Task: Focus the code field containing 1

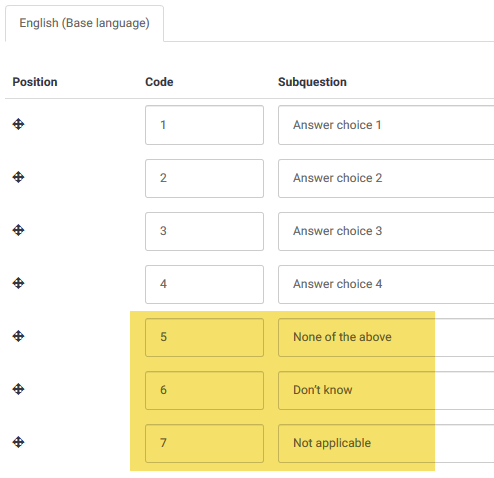Action: [x=204, y=125]
